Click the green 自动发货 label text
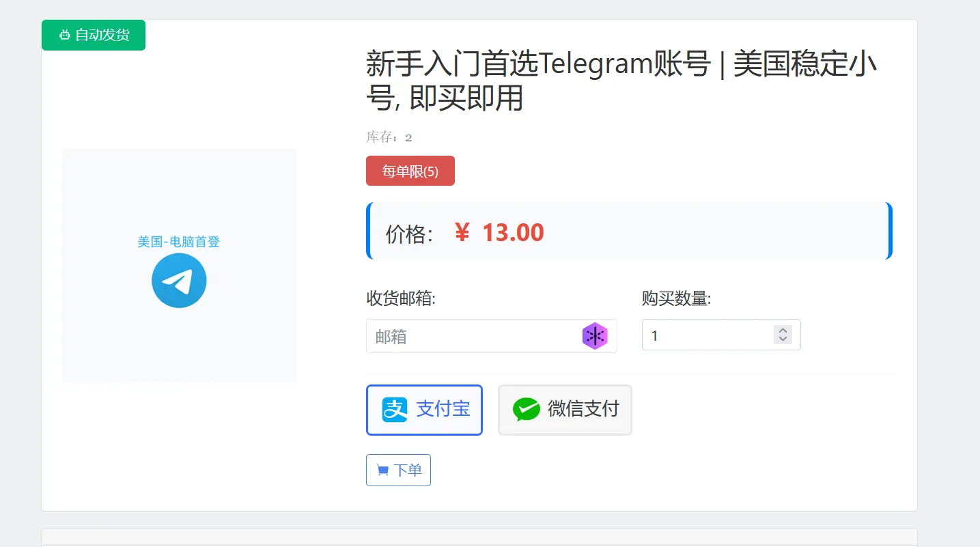The width and height of the screenshot is (980, 547). point(102,36)
